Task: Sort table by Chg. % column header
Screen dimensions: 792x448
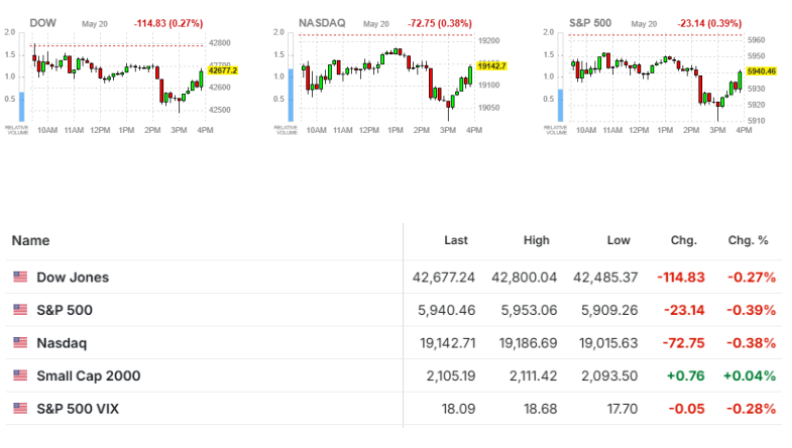Action: point(748,240)
